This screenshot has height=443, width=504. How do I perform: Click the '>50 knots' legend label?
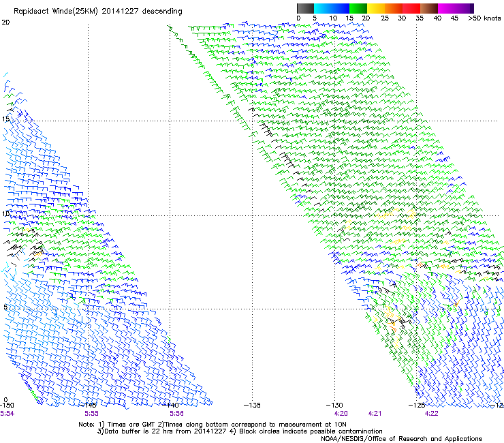coord(484,18)
